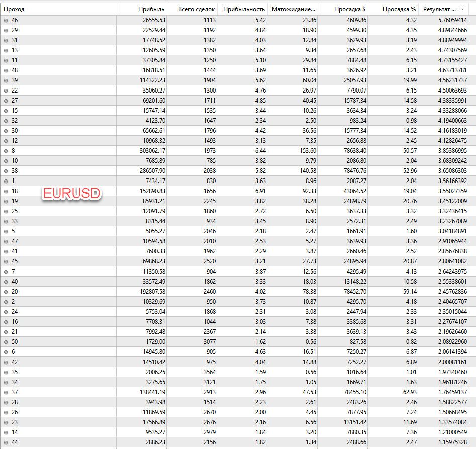The height and width of the screenshot is (449, 476).
Task: Select profit value 138441.19
Action: (x=152, y=392)
